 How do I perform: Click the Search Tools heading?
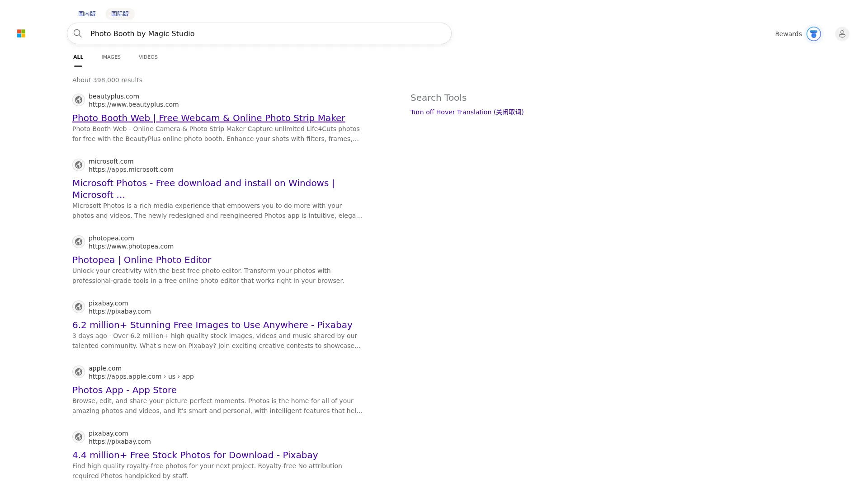pyautogui.click(x=438, y=98)
